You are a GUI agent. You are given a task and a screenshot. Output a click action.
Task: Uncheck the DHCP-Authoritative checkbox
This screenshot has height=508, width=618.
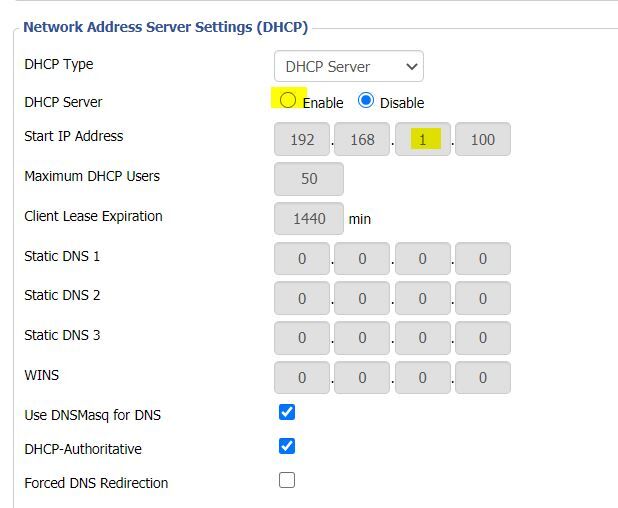(x=287, y=446)
